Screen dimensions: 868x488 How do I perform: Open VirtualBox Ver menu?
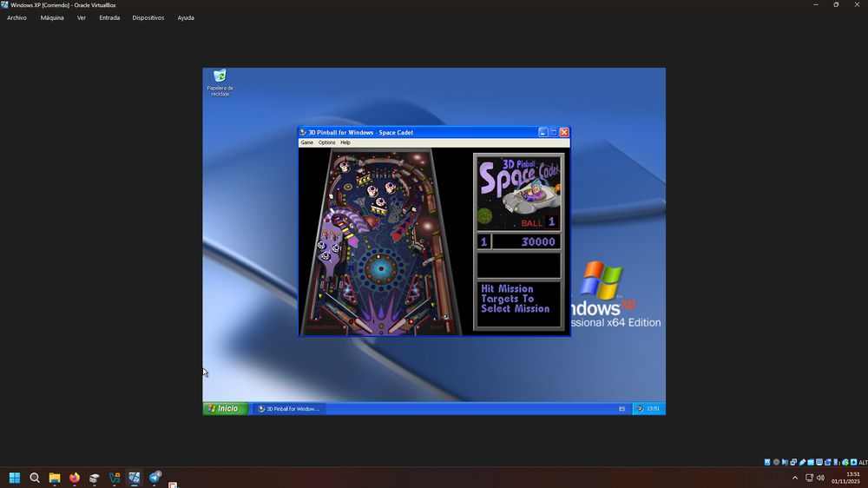(x=82, y=17)
